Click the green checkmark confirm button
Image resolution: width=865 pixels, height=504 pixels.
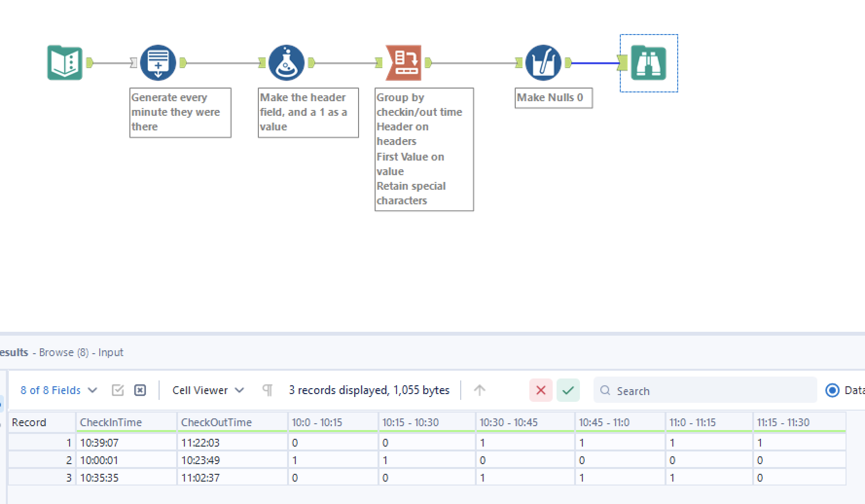tap(568, 390)
